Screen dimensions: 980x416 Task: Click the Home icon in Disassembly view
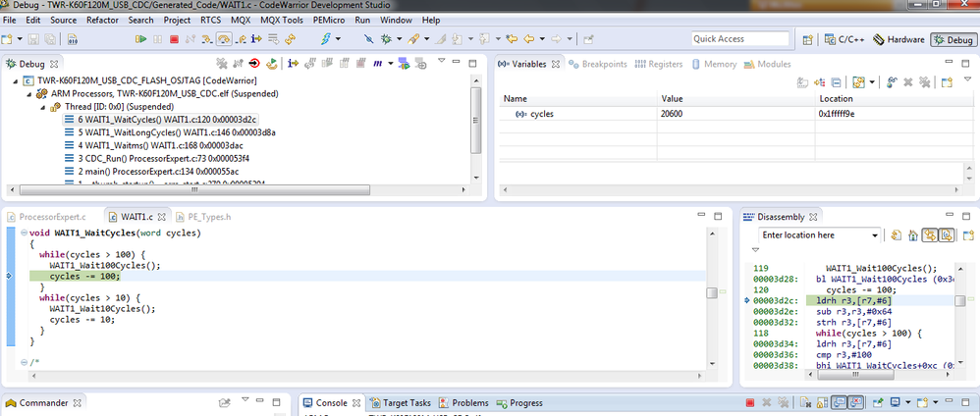tap(913, 235)
